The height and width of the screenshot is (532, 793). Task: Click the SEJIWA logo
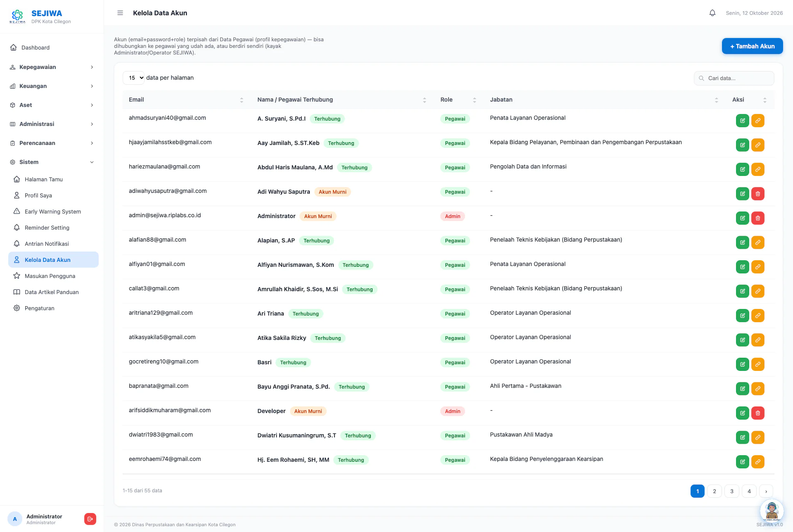click(17, 17)
